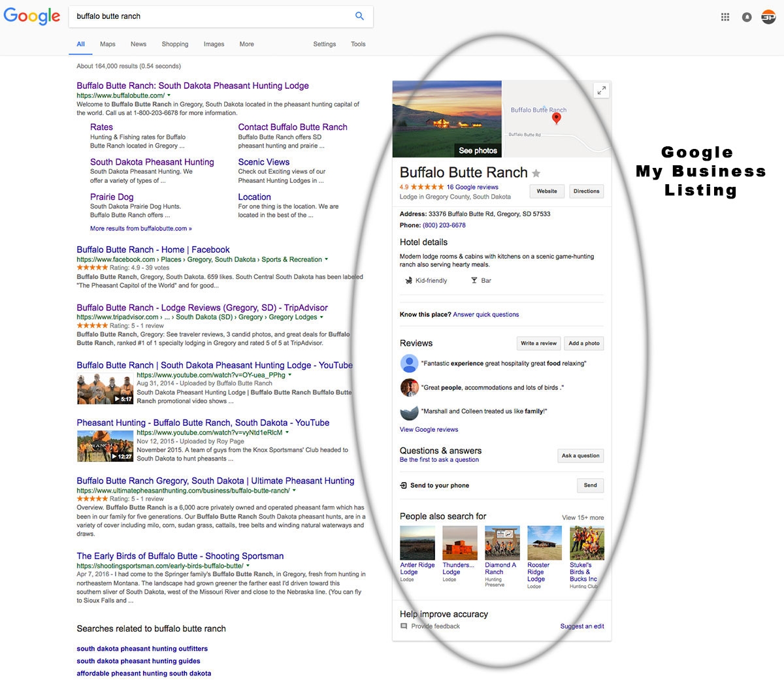Click More results from buffalobutte.com
The width and height of the screenshot is (784, 680).
tap(141, 229)
